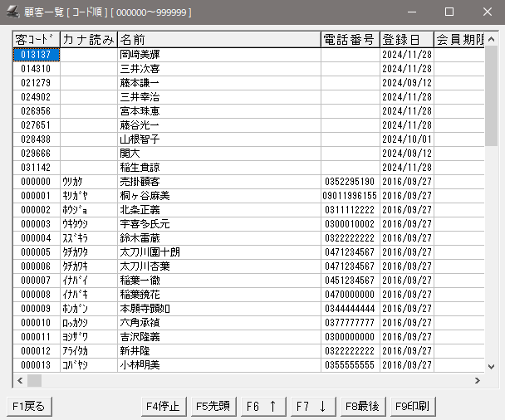Jump to first record with F5先頭

click(213, 406)
